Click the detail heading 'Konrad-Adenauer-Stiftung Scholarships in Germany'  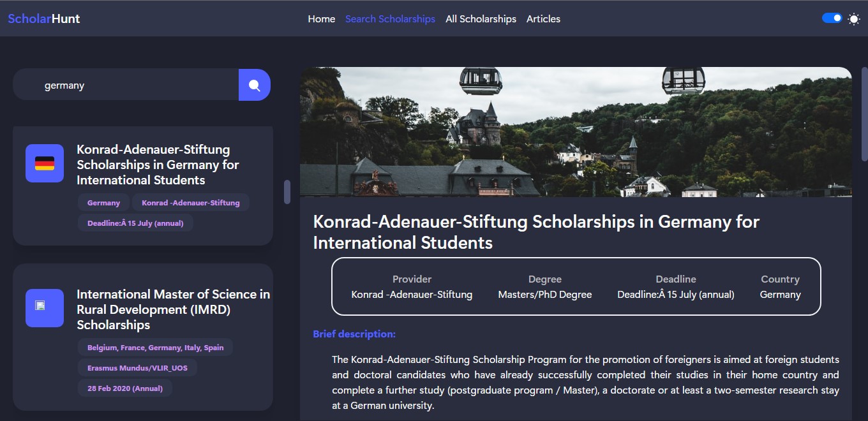click(536, 232)
